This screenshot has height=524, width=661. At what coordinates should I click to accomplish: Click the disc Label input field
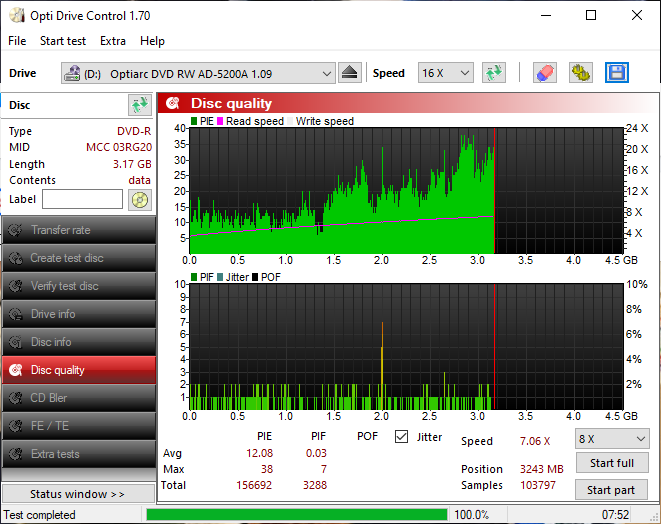point(83,199)
